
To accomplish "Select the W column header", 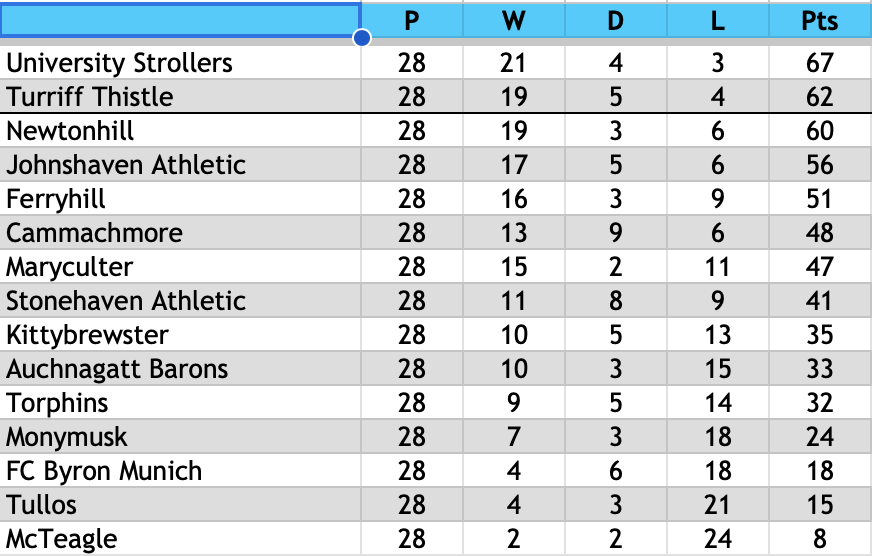I will [x=513, y=21].
